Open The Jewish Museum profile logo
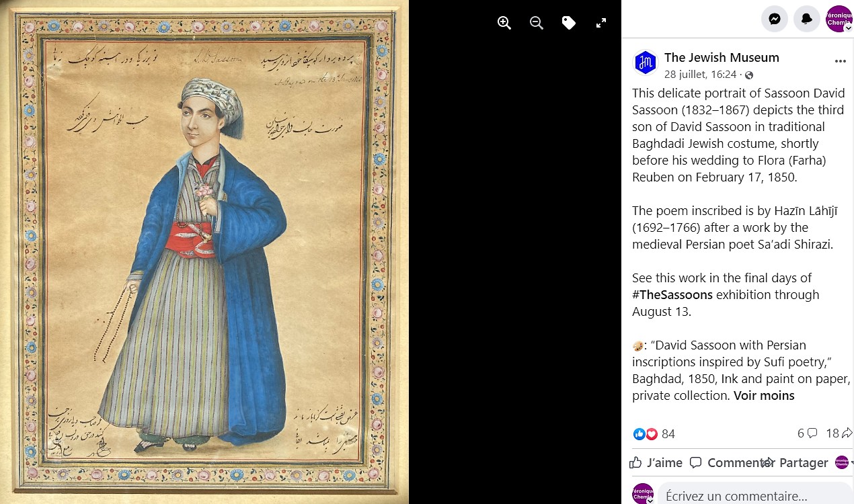 [646, 62]
